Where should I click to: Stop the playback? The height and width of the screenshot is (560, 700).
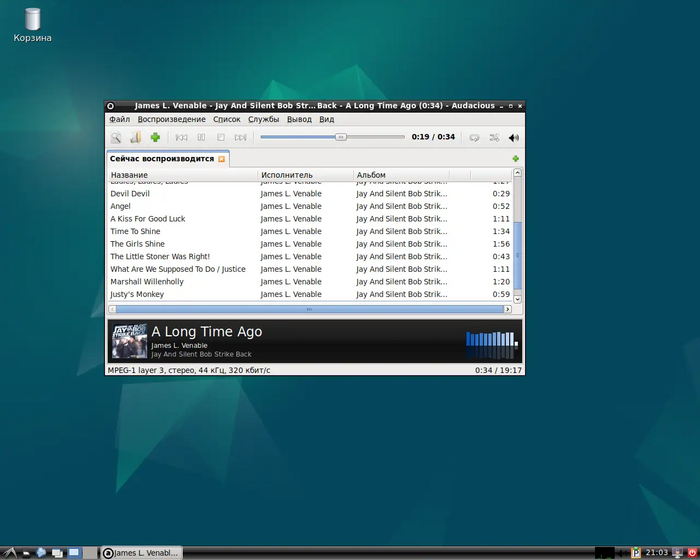click(221, 138)
